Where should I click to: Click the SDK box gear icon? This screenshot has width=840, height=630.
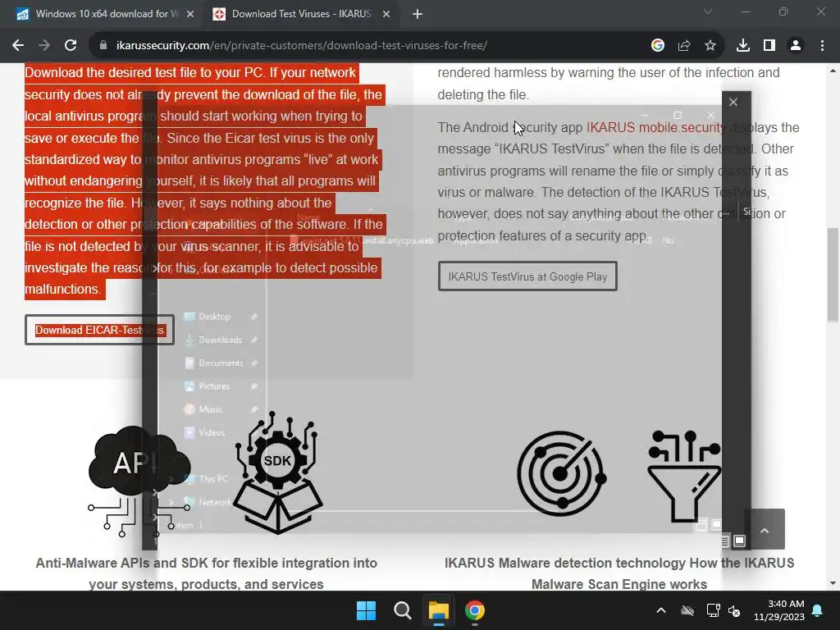[x=277, y=472]
